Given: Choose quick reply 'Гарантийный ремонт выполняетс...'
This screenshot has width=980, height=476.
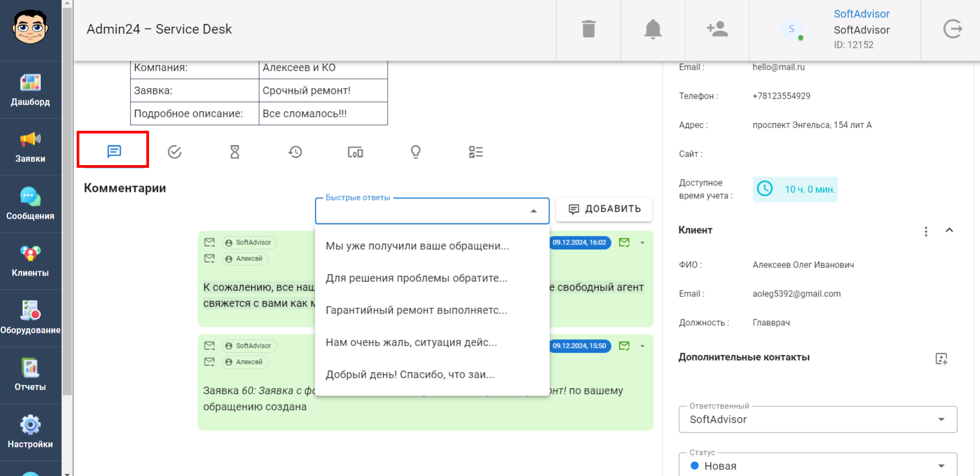Looking at the screenshot, I should (416, 310).
